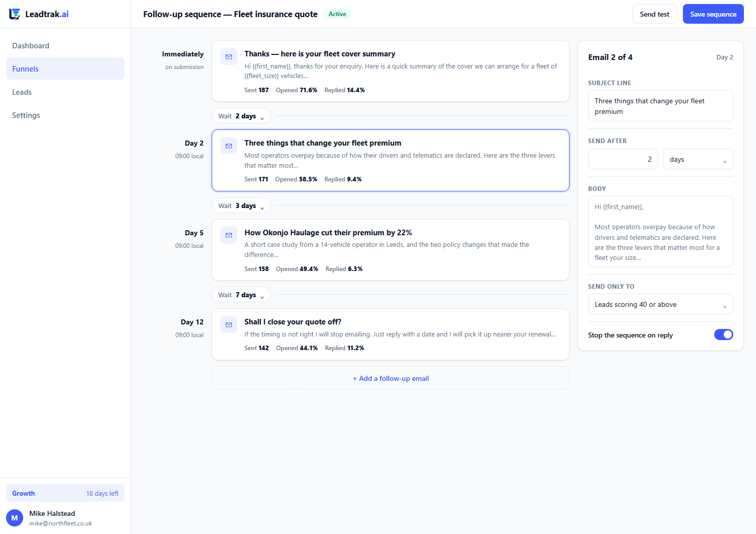The height and width of the screenshot is (534, 756).
Task: Select the How Okonjo Haulage cut their premium title
Action: pos(328,233)
